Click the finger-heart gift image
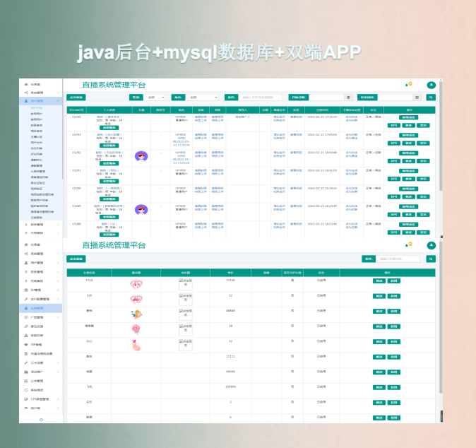 (x=136, y=346)
